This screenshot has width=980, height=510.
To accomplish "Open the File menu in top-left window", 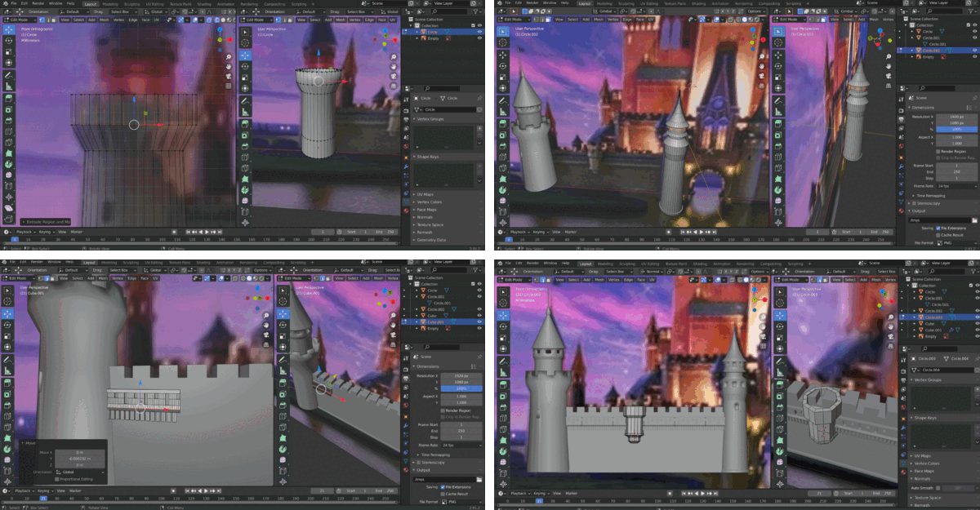I will coord(16,4).
